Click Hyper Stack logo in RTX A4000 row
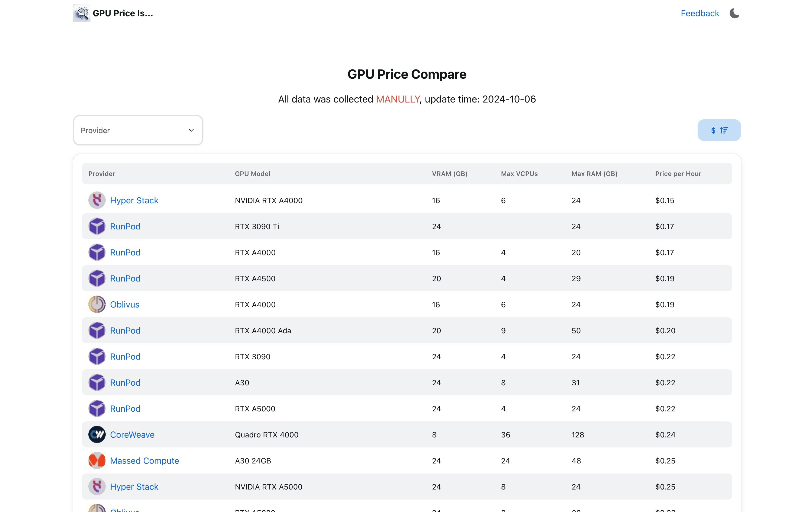812x512 pixels. (97, 200)
